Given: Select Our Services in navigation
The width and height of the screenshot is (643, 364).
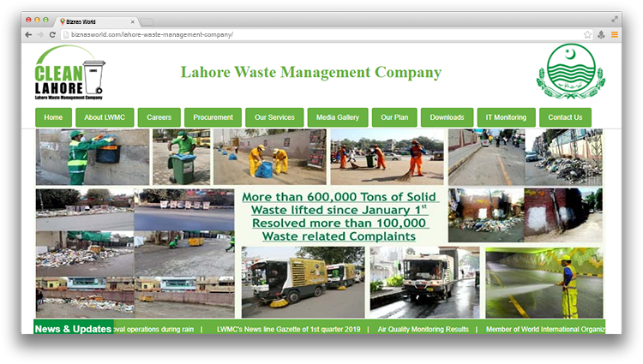Looking at the screenshot, I should coord(274,117).
